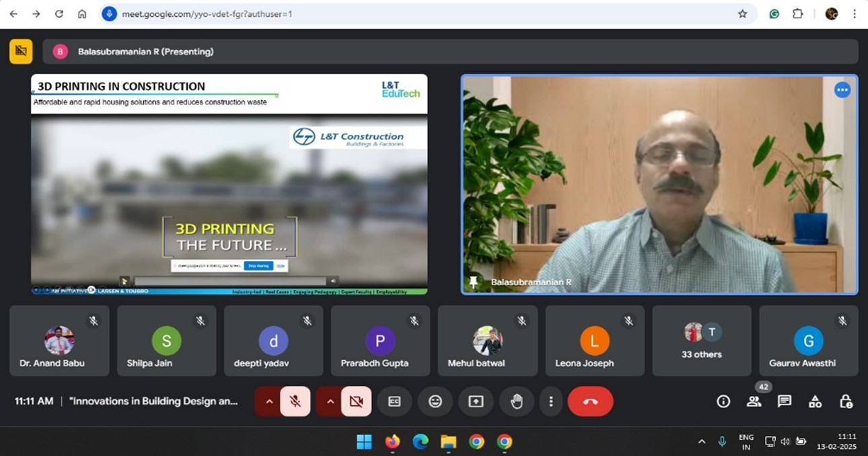Turn on the camera
868x456 pixels.
[x=356, y=402]
